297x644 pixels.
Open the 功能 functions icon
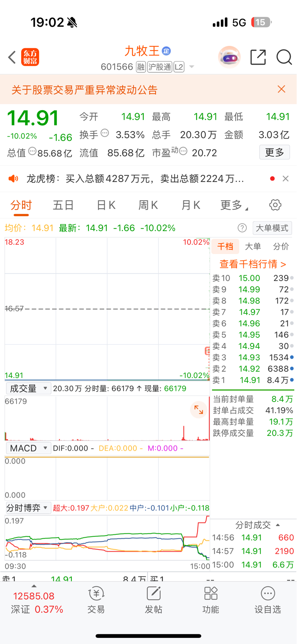pos(210,600)
